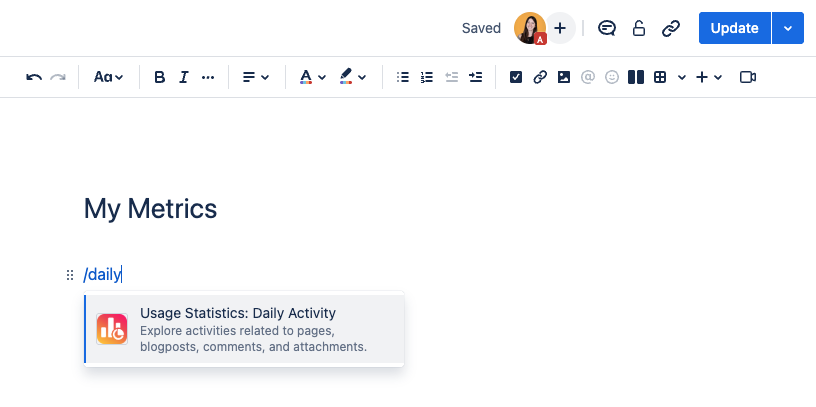Viewport: 816px width, 407px height.
Task: Insert a bullet list
Action: click(403, 77)
